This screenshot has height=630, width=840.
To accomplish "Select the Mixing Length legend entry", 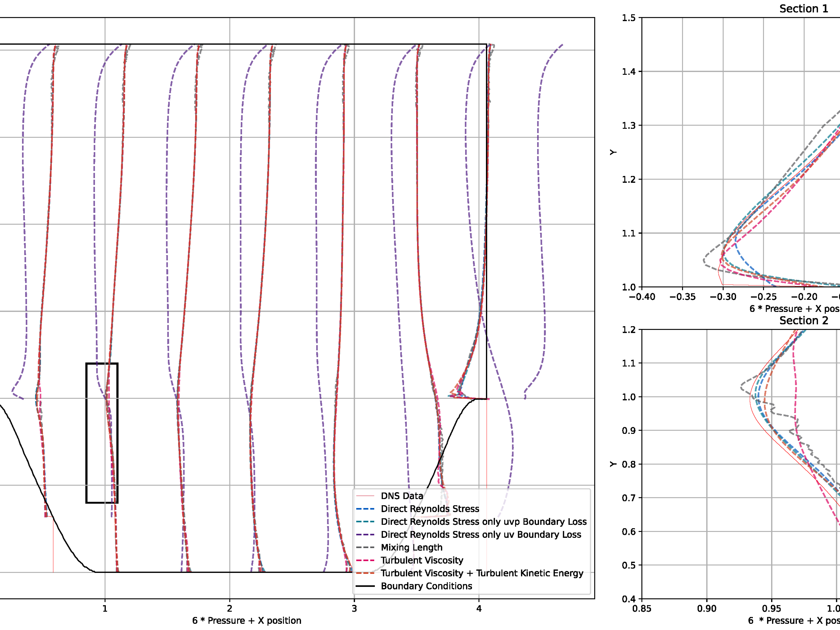I will pos(412,547).
